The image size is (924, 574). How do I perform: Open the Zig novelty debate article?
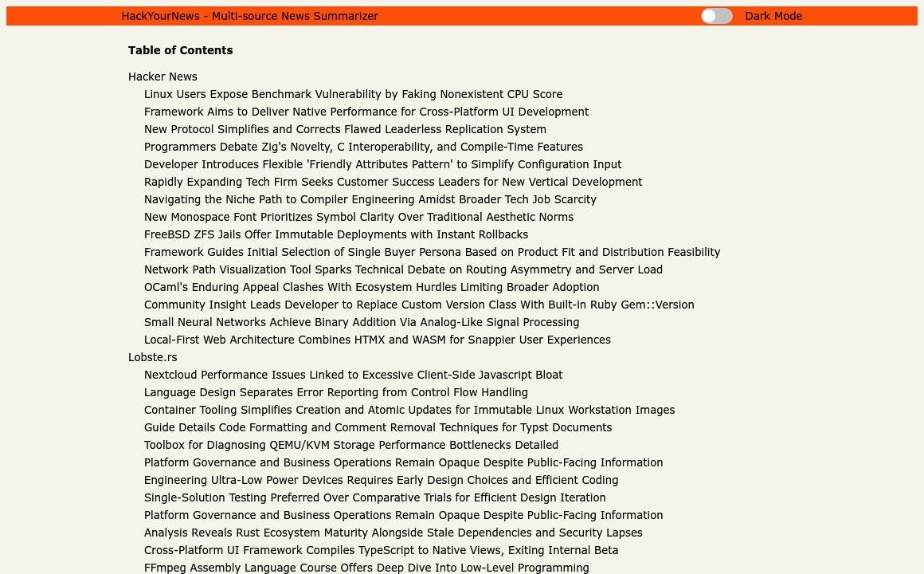tap(363, 147)
